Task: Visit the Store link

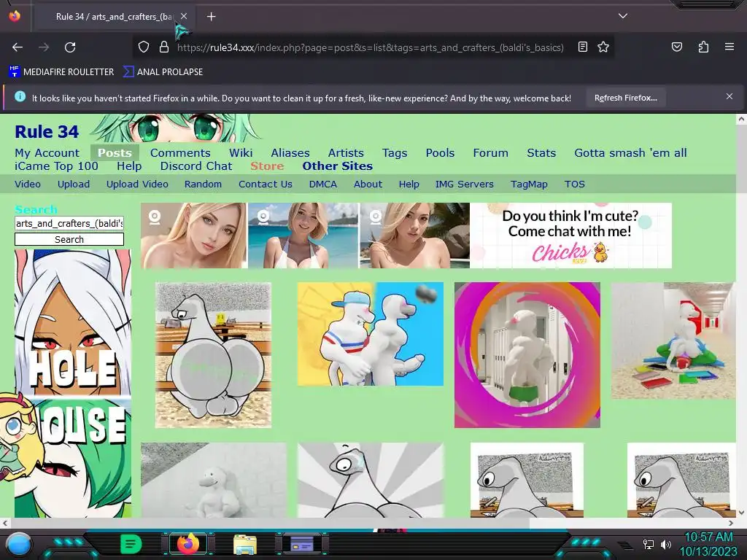Action: pyautogui.click(x=267, y=166)
